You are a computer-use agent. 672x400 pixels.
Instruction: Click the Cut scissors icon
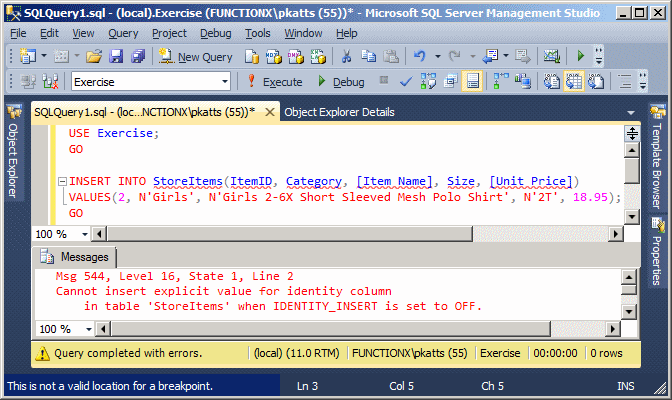click(346, 56)
